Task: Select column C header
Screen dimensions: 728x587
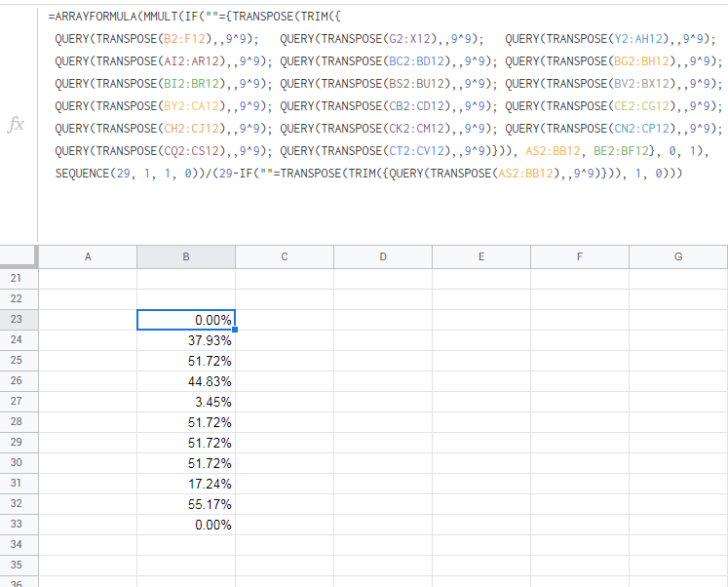Action: pyautogui.click(x=285, y=256)
